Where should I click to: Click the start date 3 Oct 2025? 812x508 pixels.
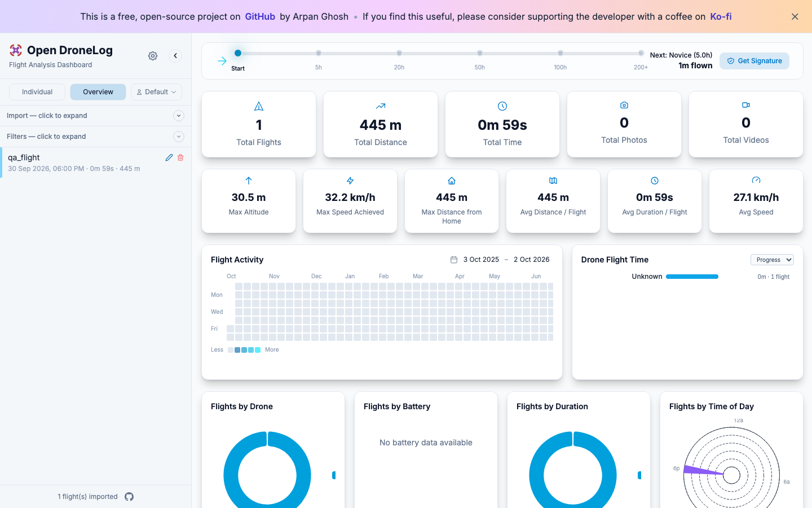[x=481, y=260]
